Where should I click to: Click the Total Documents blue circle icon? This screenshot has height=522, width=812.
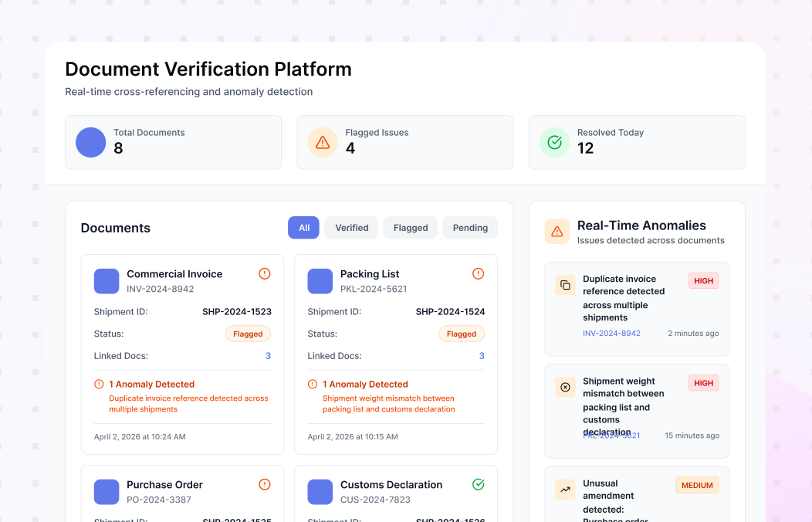(x=90, y=142)
